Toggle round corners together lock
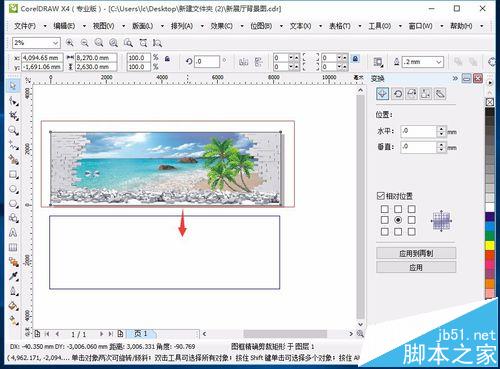The width and height of the screenshot is (500, 369). 356,59
